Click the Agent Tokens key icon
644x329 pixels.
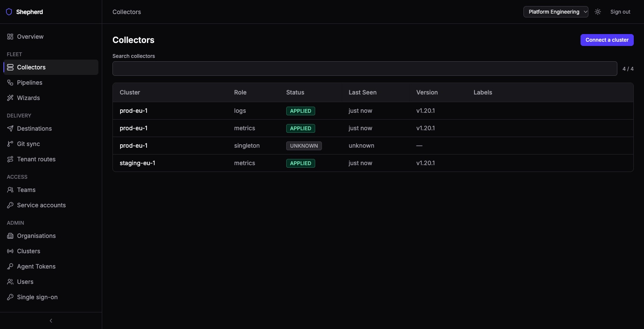pyautogui.click(x=10, y=266)
